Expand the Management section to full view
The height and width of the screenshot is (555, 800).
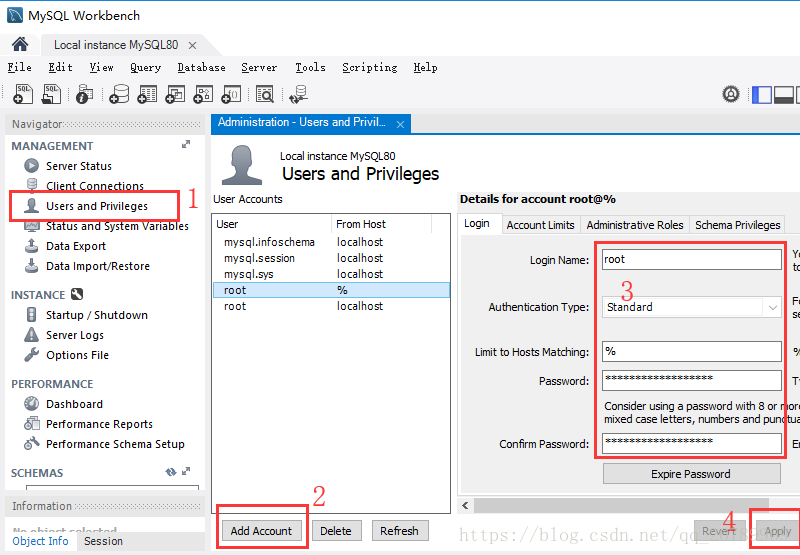186,145
